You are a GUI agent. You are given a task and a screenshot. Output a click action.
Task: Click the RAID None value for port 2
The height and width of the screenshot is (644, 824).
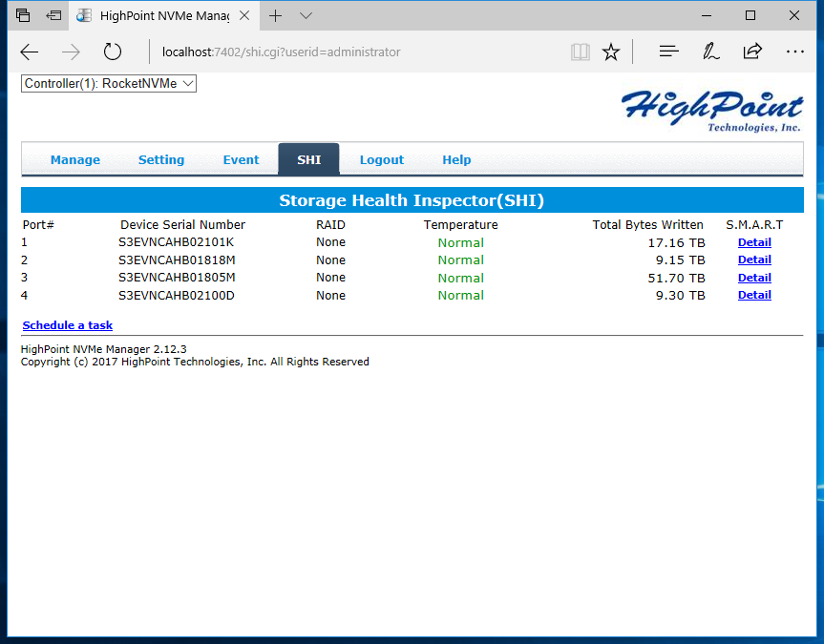click(330, 260)
